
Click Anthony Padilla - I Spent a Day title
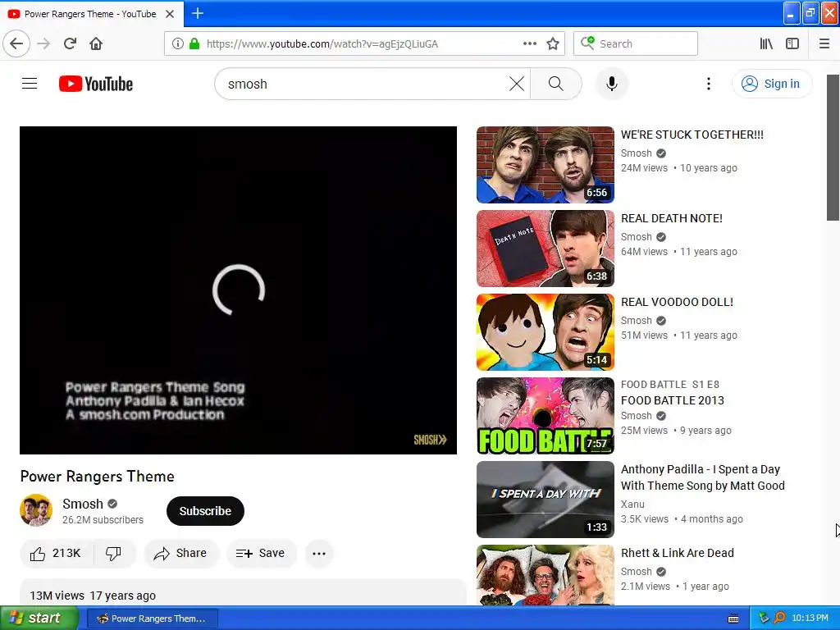click(x=702, y=477)
